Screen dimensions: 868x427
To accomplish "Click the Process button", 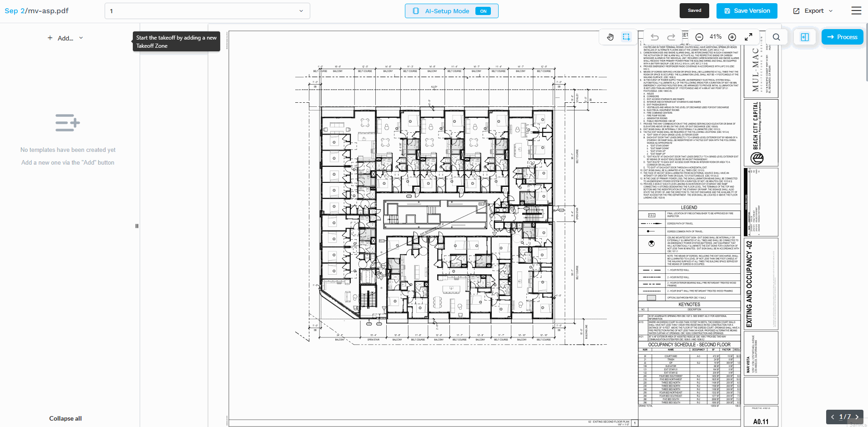I will tap(842, 37).
